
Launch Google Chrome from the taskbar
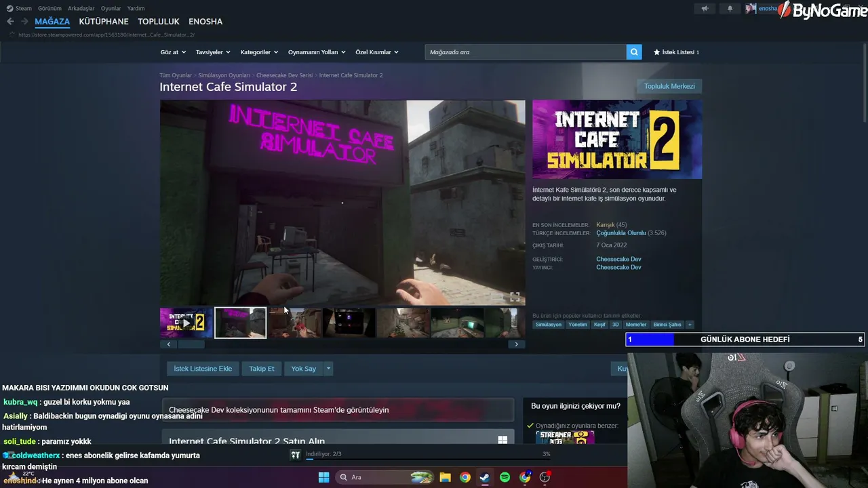point(465,477)
